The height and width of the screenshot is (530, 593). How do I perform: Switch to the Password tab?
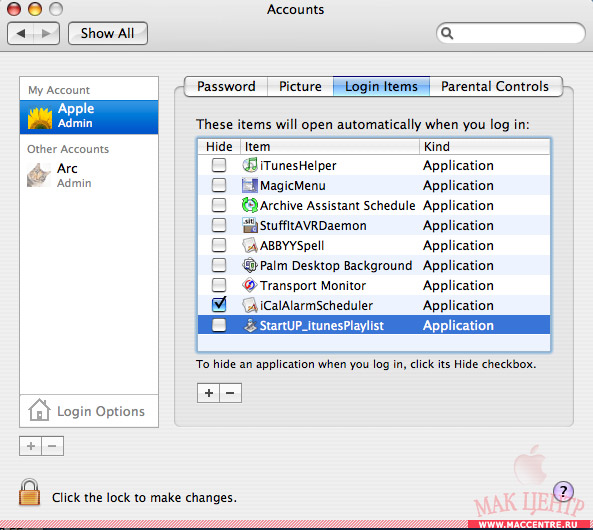226,86
